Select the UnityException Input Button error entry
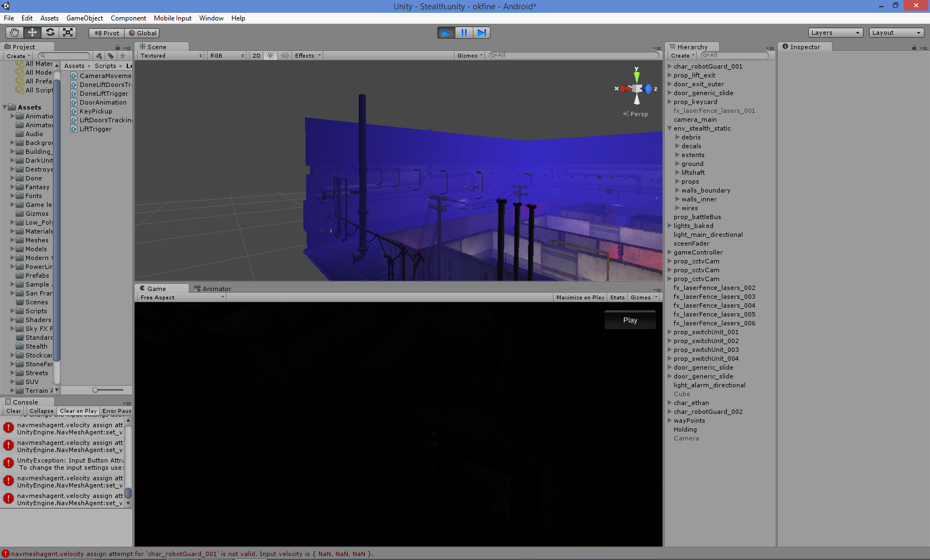The image size is (930, 560). point(63,464)
